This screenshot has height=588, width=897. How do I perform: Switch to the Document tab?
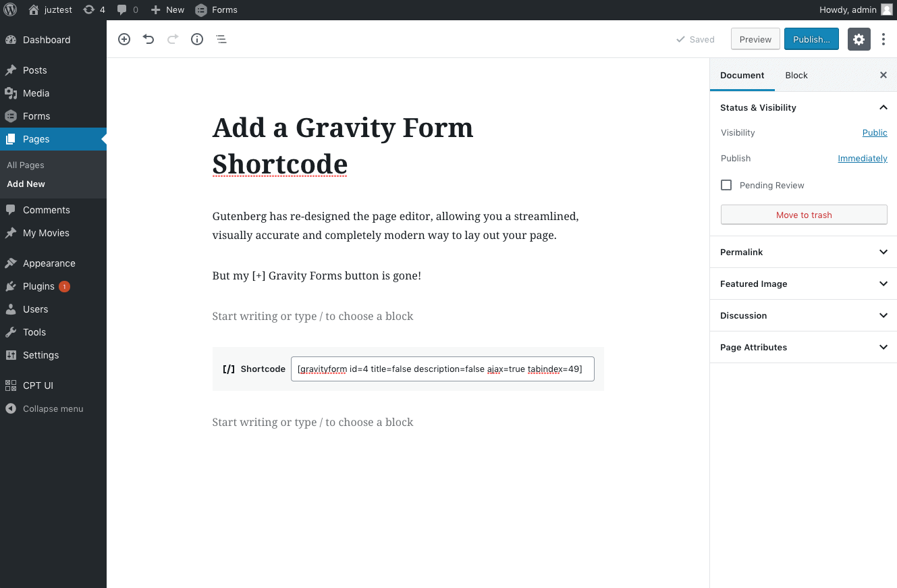(742, 76)
